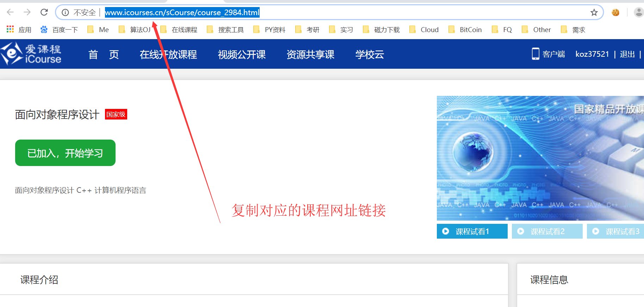Open the 在线课程 bookmark folder

(179, 30)
